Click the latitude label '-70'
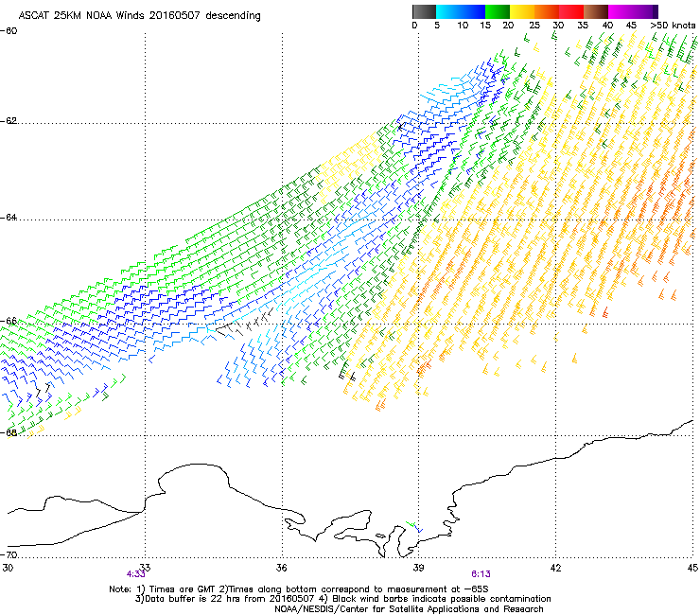 [9, 554]
